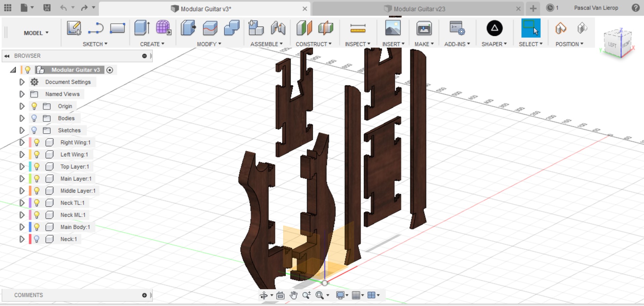Choose the Extrude tool
Screen dimensions: 644x306
(142, 28)
